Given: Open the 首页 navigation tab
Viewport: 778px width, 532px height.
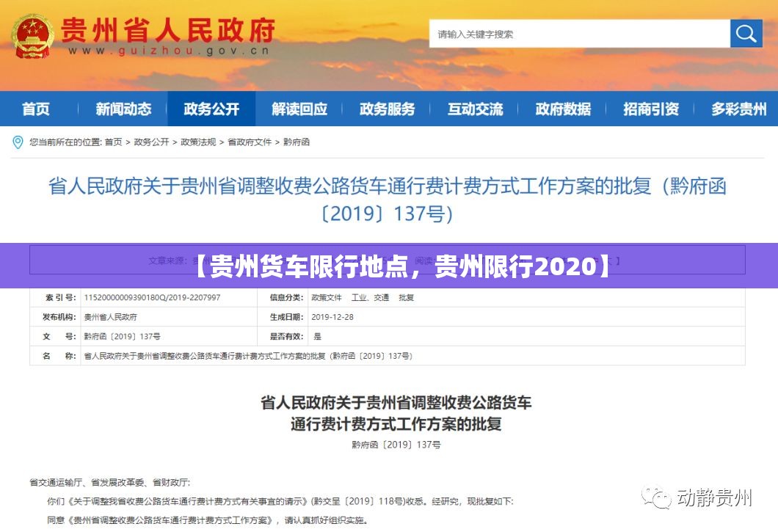Looking at the screenshot, I should tap(36, 109).
